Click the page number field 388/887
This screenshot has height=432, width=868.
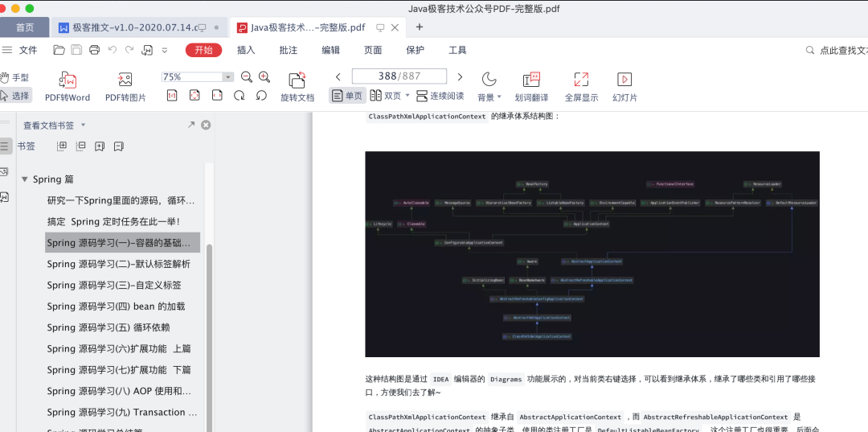[x=399, y=76]
